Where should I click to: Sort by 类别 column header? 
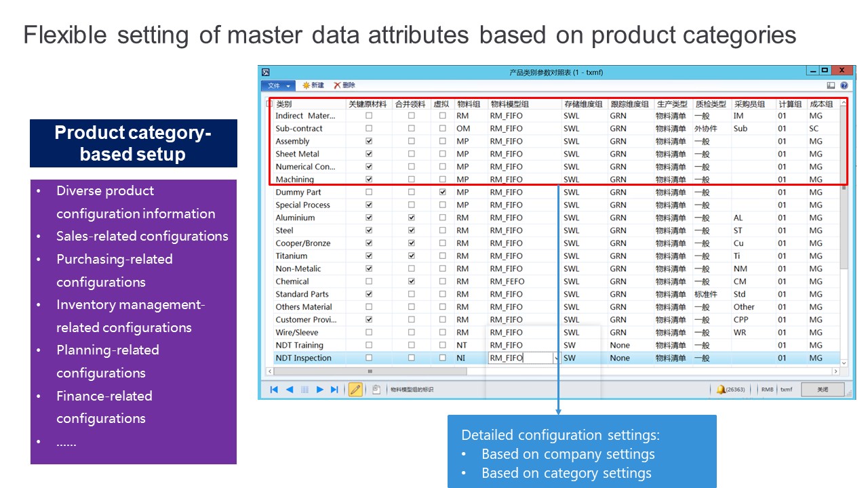(x=310, y=104)
